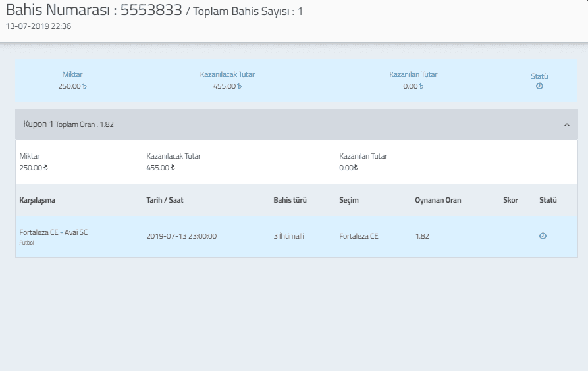This screenshot has width=588, height=371.
Task: Click the Seçim column header
Action: 349,200
